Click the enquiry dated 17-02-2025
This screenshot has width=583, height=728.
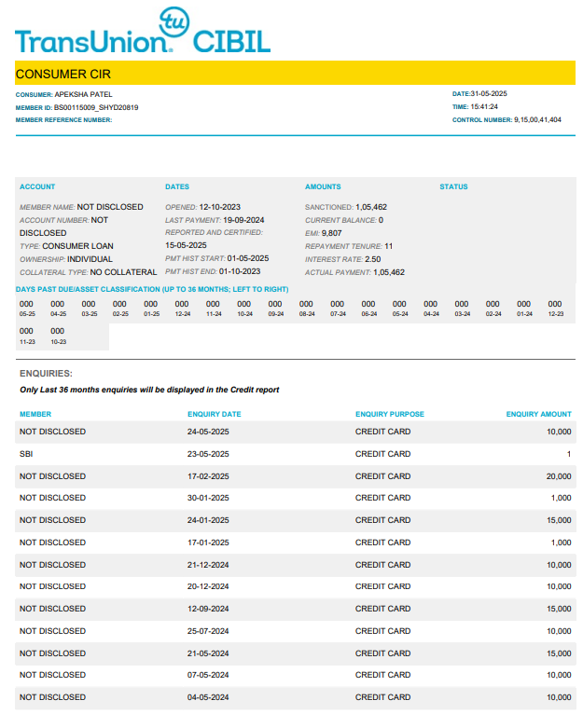[x=208, y=476]
